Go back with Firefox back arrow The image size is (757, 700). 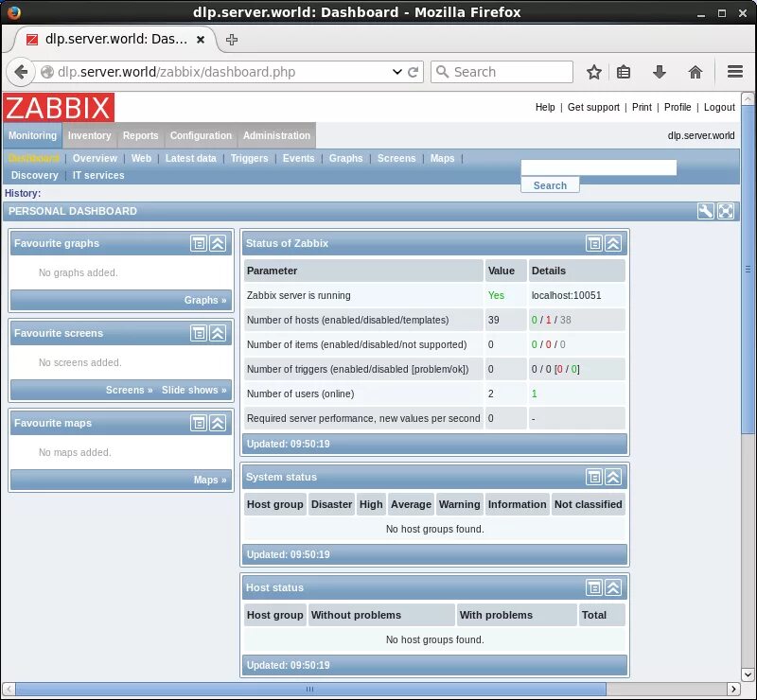coord(21,72)
